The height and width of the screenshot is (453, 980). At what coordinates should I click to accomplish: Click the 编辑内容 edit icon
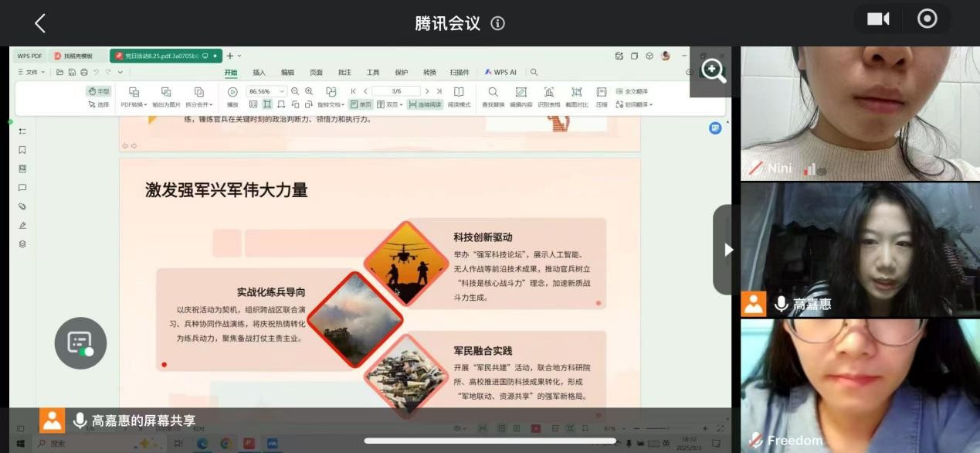coord(521,93)
